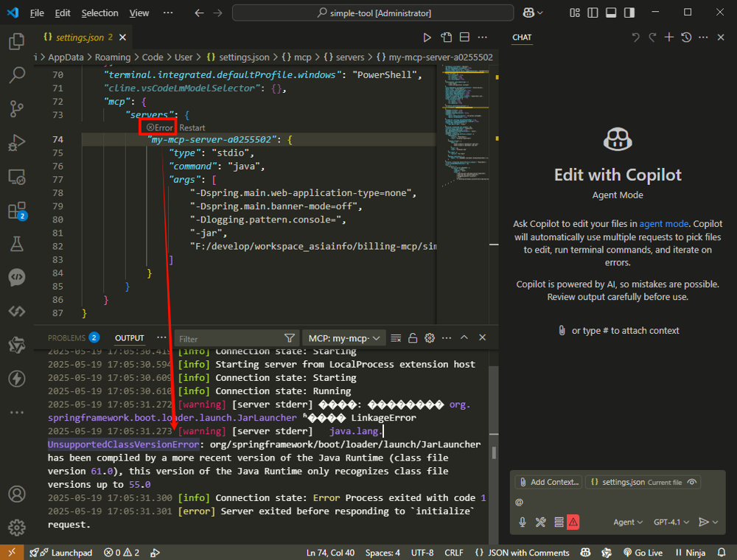Clear the output panel log
This screenshot has height=560, width=737.
coord(396,338)
